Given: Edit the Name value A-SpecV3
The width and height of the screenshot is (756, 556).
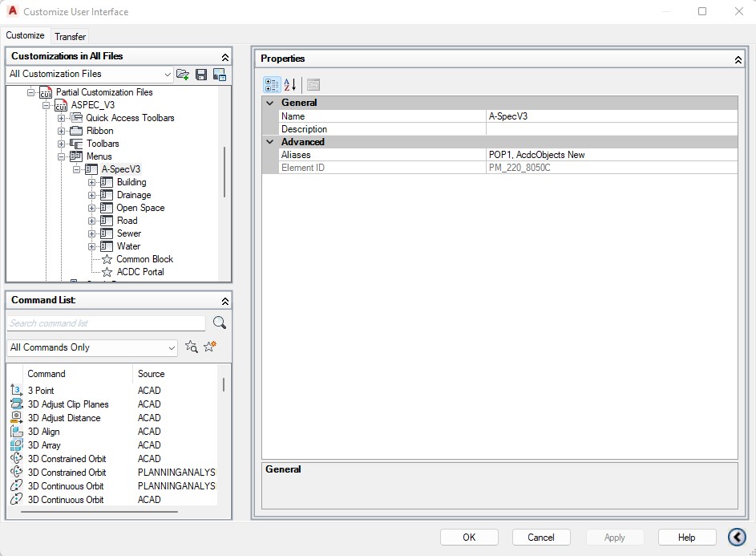Looking at the screenshot, I should (612, 116).
